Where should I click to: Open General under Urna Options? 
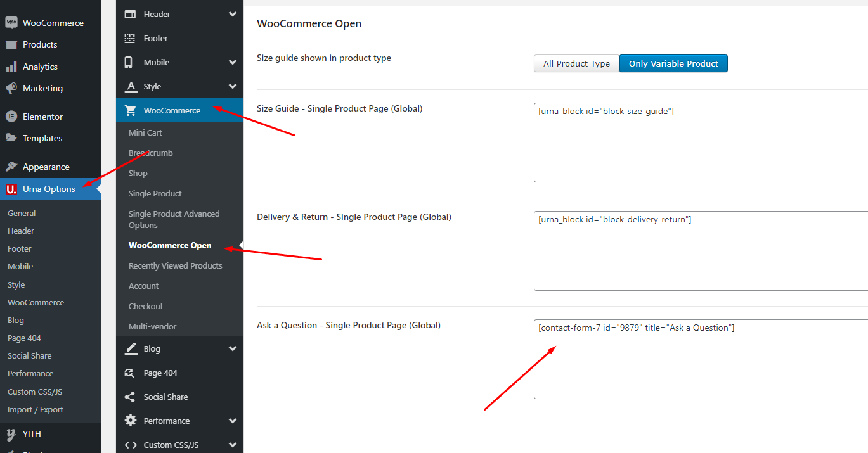coord(22,213)
